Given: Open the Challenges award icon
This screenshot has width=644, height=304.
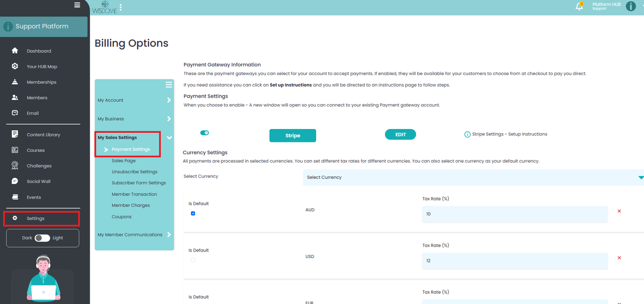Looking at the screenshot, I should [x=15, y=166].
